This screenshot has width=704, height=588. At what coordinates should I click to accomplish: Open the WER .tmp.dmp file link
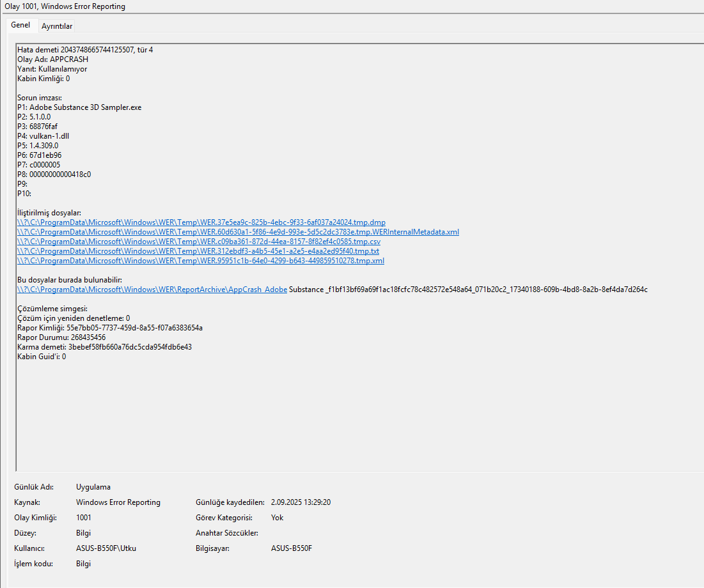(201, 222)
